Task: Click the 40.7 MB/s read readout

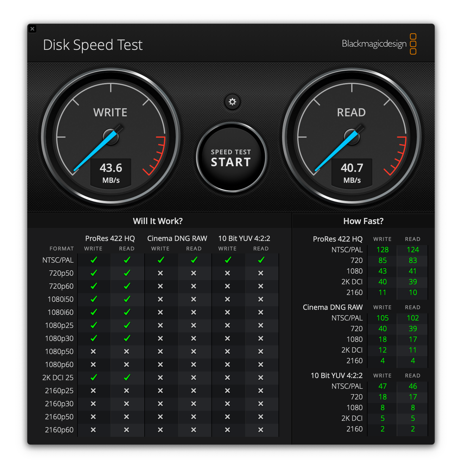Action: (x=352, y=173)
